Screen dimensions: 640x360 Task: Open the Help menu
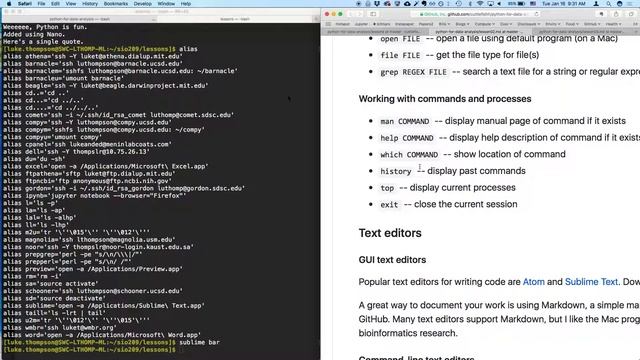point(186,4)
